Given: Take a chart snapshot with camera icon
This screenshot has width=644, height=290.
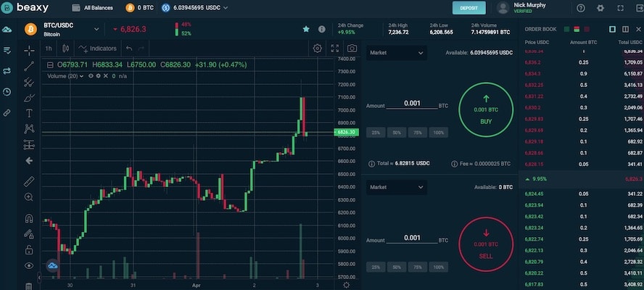Looking at the screenshot, I should click(352, 49).
